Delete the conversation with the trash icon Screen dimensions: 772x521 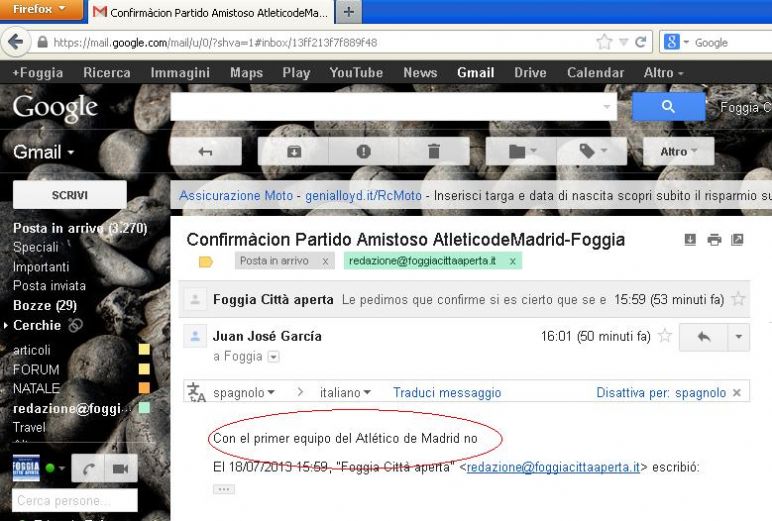click(x=434, y=151)
